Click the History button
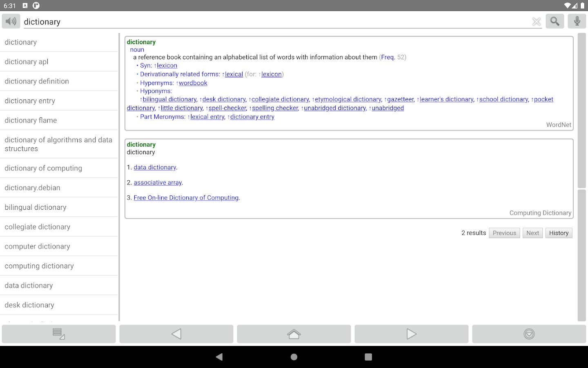The width and height of the screenshot is (588, 368). [x=559, y=233]
